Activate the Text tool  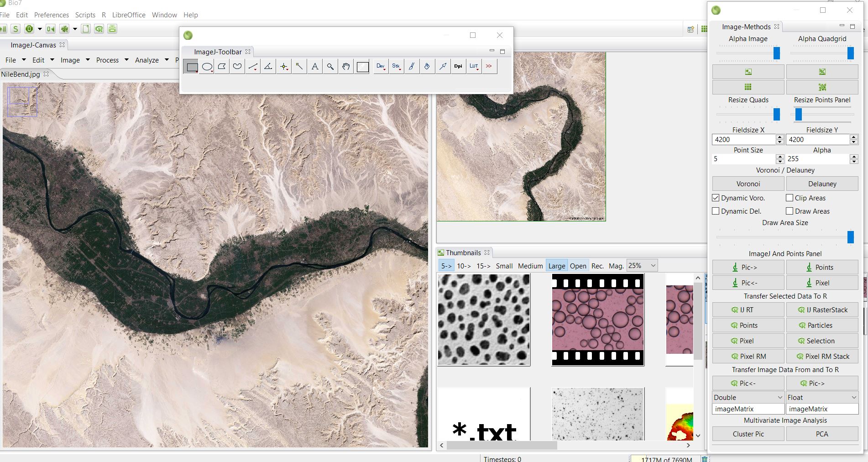pyautogui.click(x=315, y=67)
